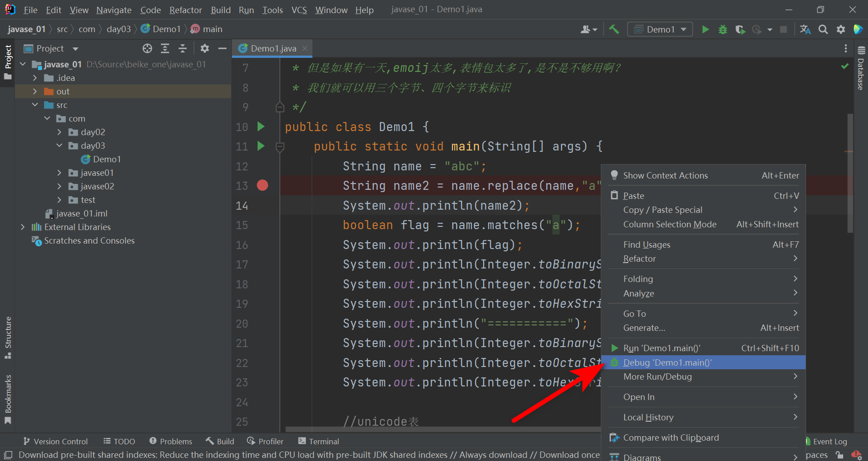The width and height of the screenshot is (868, 461).
Task: Collapse the javase_01 root node
Action: pyautogui.click(x=23, y=64)
